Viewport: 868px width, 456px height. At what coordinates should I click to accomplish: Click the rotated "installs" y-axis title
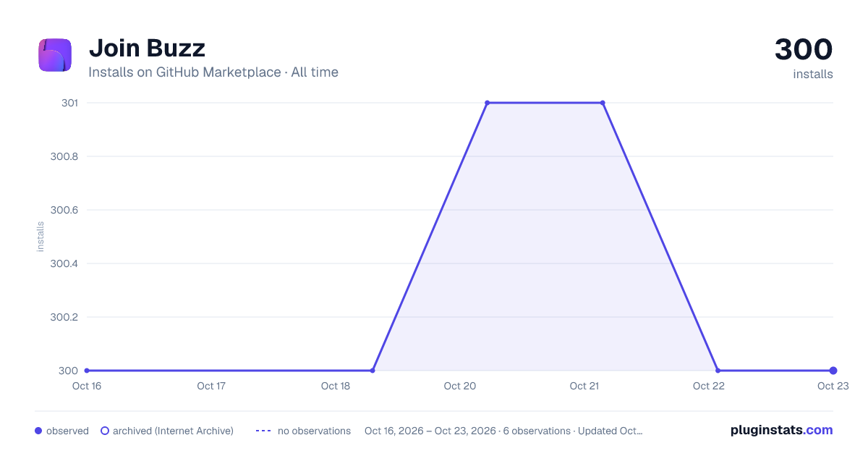(41, 237)
